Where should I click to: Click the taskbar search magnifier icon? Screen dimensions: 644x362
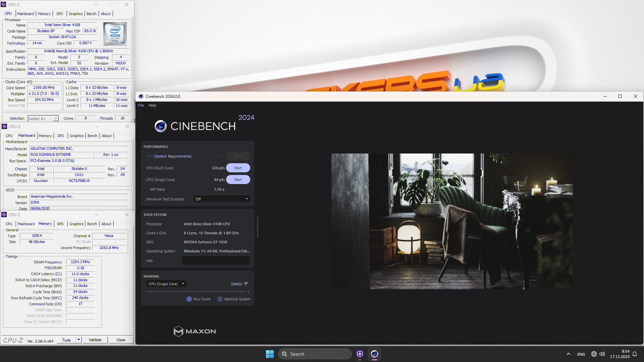284,354
